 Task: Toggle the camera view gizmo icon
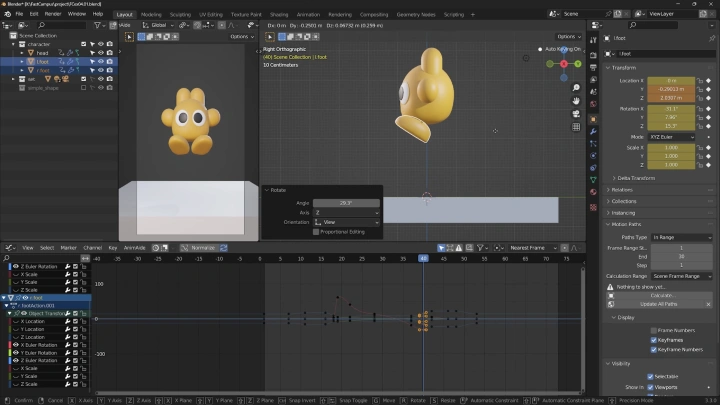tap(576, 114)
